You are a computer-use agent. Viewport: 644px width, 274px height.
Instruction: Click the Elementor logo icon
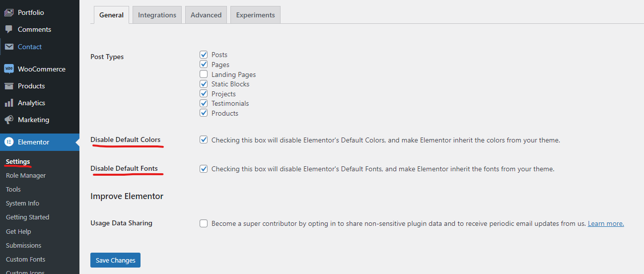(9, 142)
